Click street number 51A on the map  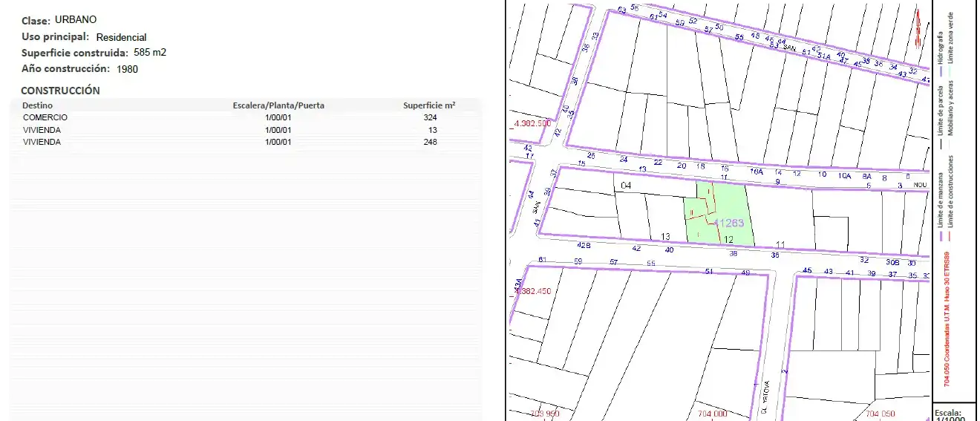tap(824, 55)
